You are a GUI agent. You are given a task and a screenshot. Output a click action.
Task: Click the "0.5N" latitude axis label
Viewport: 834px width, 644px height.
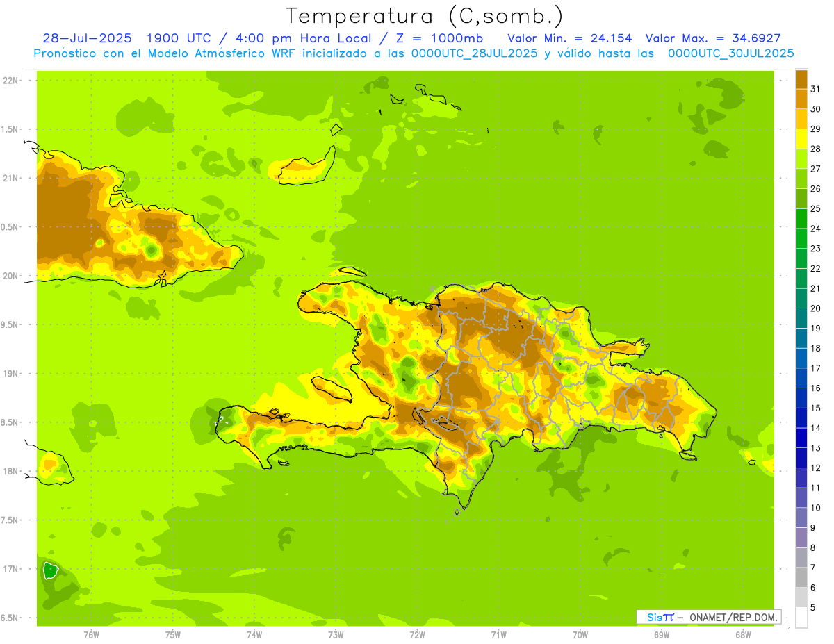coord(10,227)
